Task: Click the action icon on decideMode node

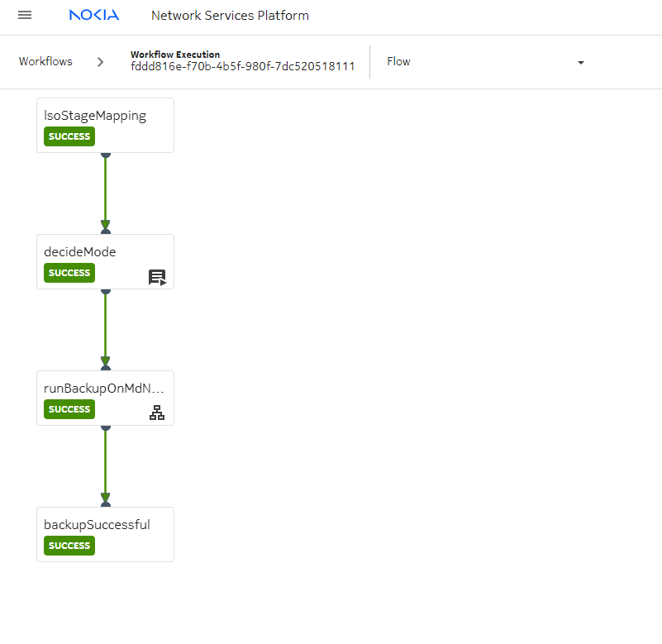Action: tap(157, 277)
